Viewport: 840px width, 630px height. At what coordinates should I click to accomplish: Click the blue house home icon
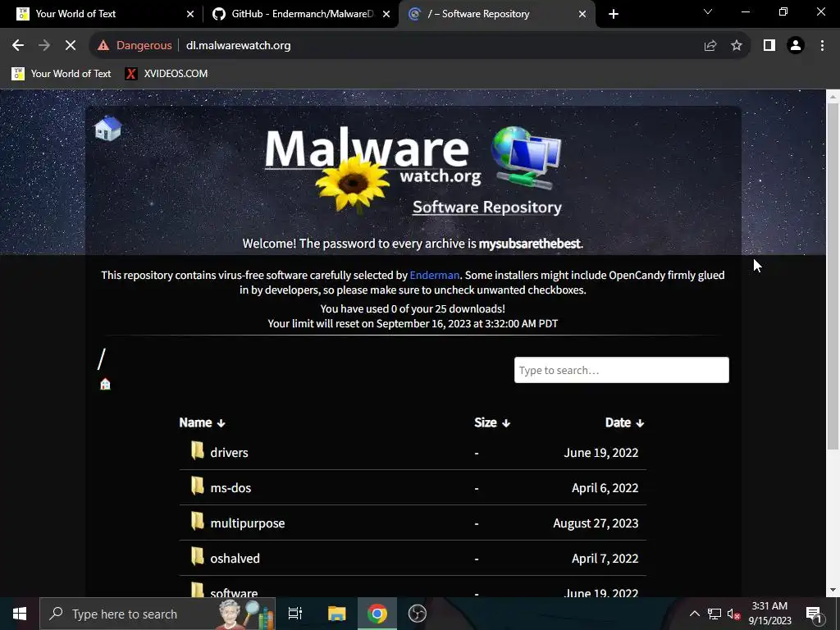point(107,129)
